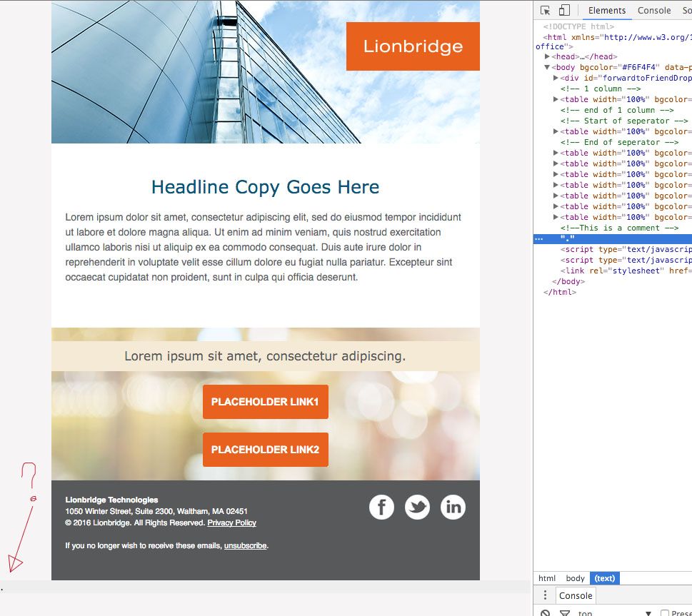Select the DOCTYPE html line

[578, 26]
